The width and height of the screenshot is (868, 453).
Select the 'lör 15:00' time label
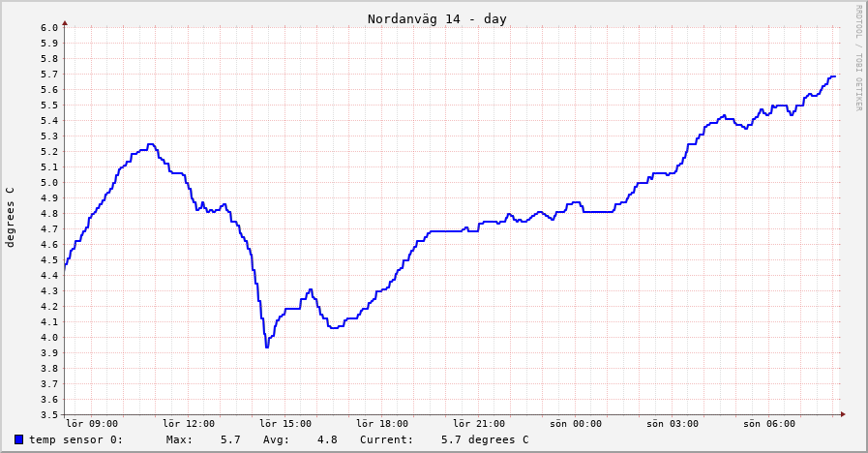(285, 424)
